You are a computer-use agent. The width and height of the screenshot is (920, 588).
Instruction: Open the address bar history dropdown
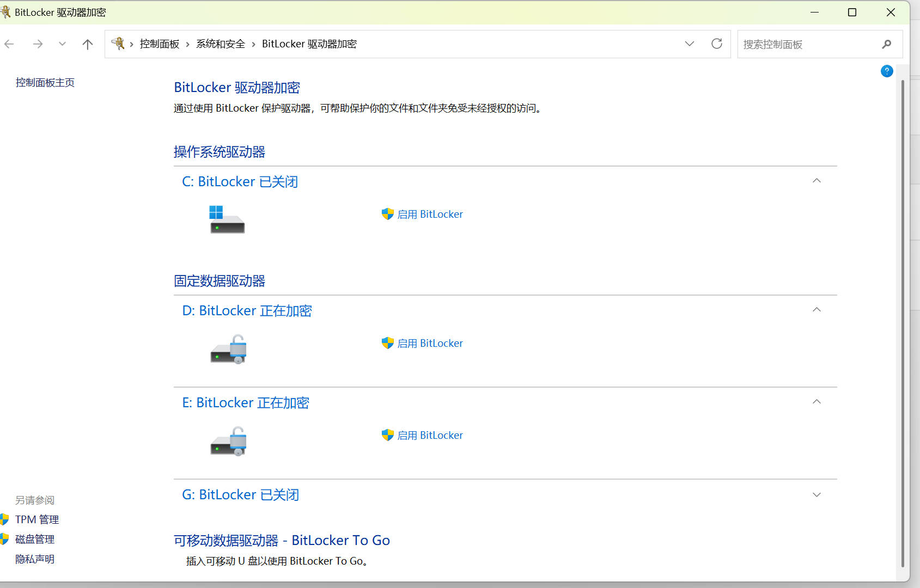pyautogui.click(x=690, y=44)
